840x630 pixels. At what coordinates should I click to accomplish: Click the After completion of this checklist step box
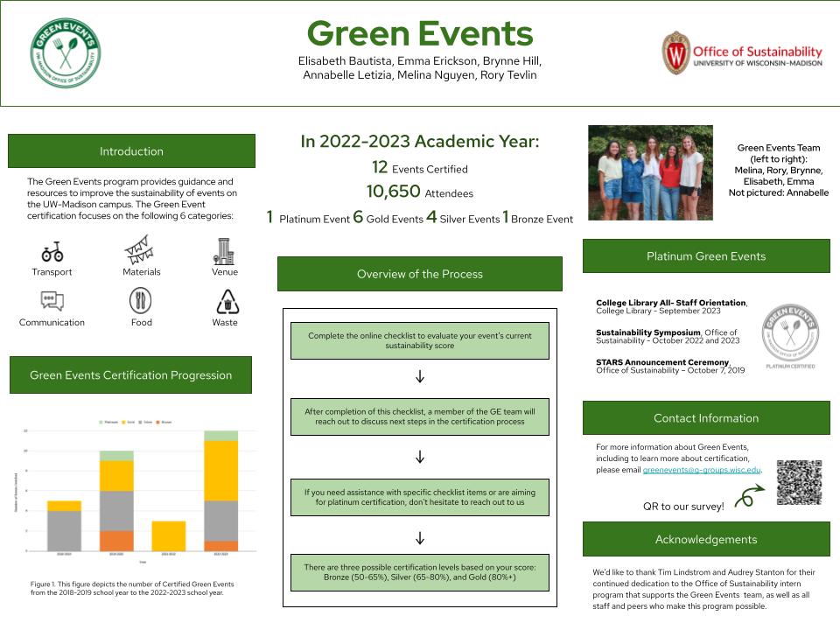pos(420,416)
